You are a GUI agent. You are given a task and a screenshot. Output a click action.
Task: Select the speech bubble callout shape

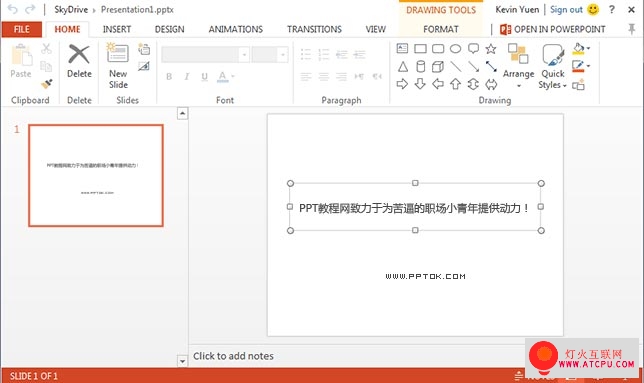(x=474, y=49)
